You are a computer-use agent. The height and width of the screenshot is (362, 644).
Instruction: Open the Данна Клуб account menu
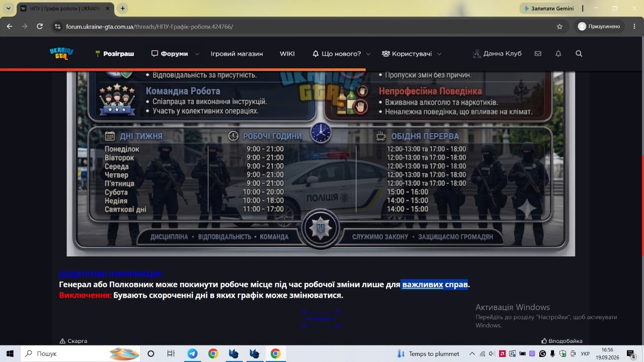click(497, 54)
